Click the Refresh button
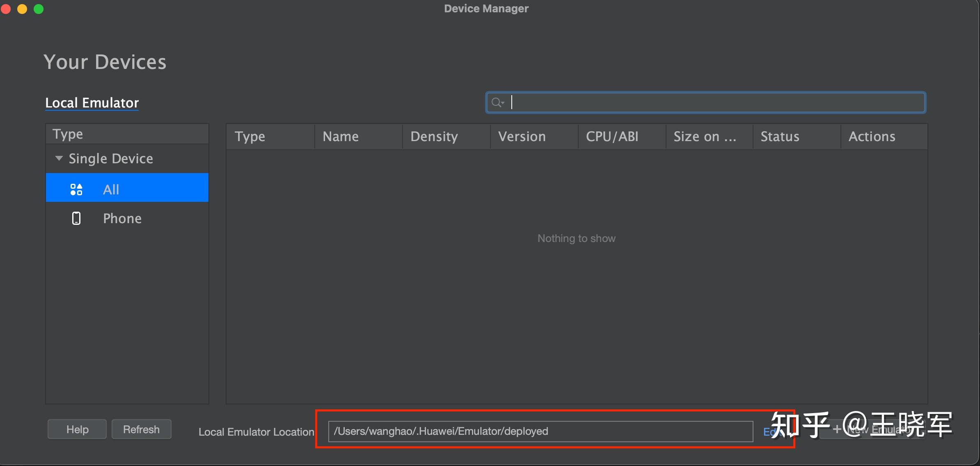980x466 pixels. tap(141, 429)
